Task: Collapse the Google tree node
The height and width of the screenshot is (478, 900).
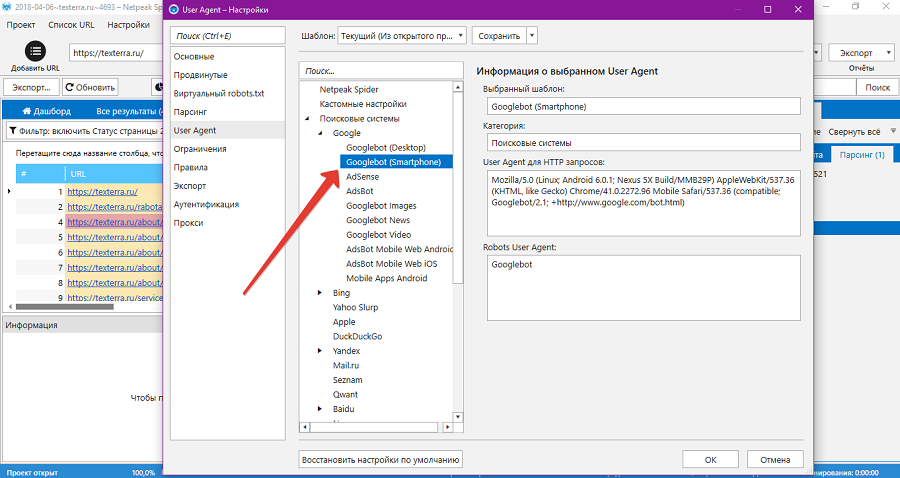Action: click(x=320, y=133)
